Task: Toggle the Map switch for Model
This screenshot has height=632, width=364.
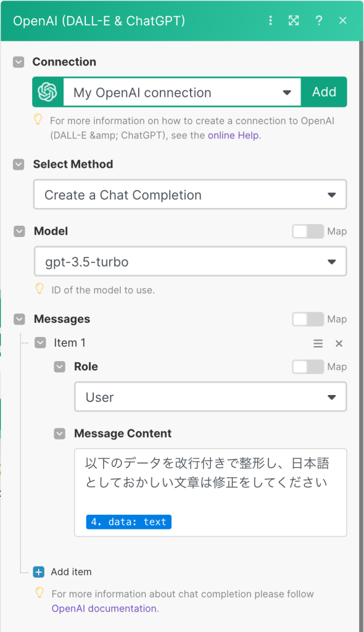Action: tap(308, 231)
